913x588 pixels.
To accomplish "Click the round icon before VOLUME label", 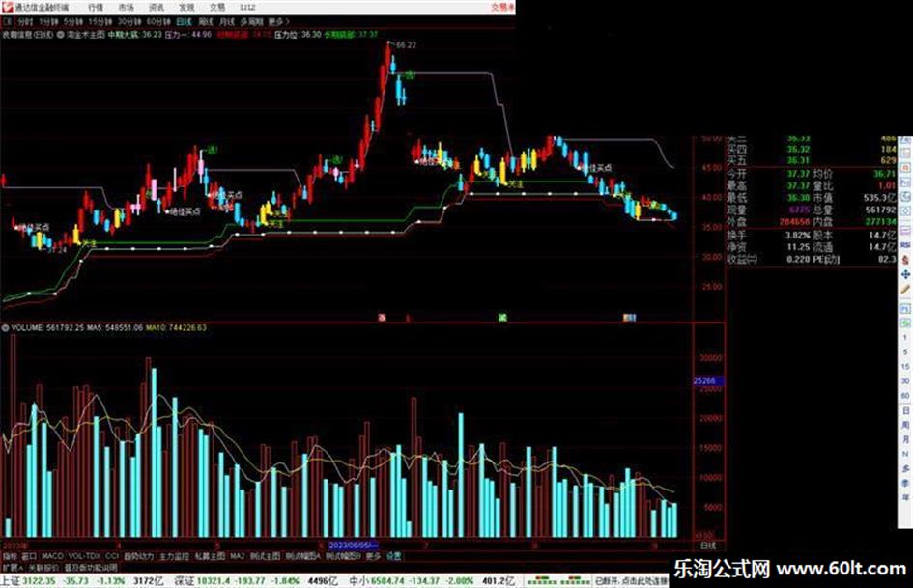I will [x=5, y=328].
